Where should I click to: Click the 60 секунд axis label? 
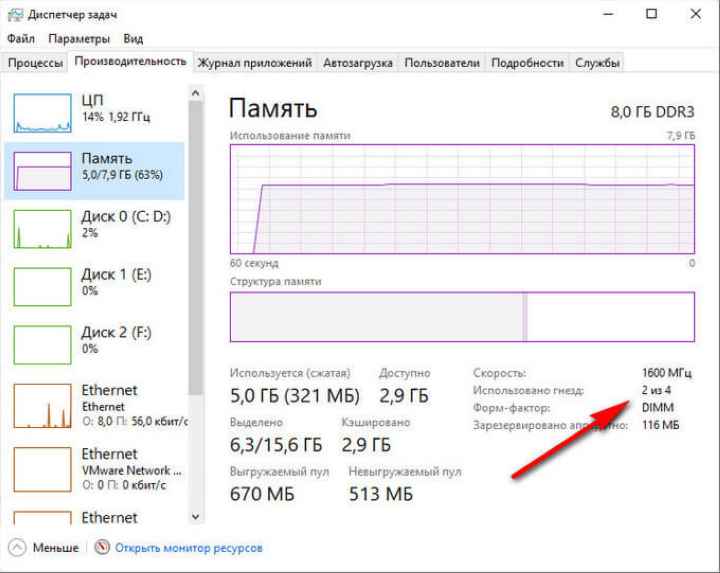254,263
